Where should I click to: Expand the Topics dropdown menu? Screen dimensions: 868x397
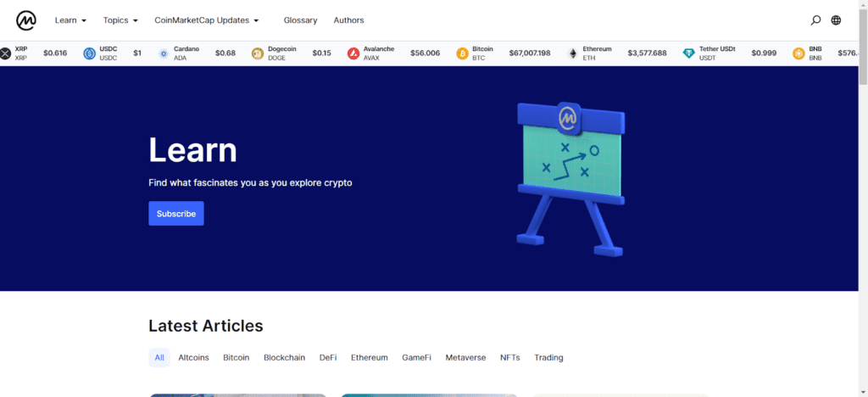point(120,20)
